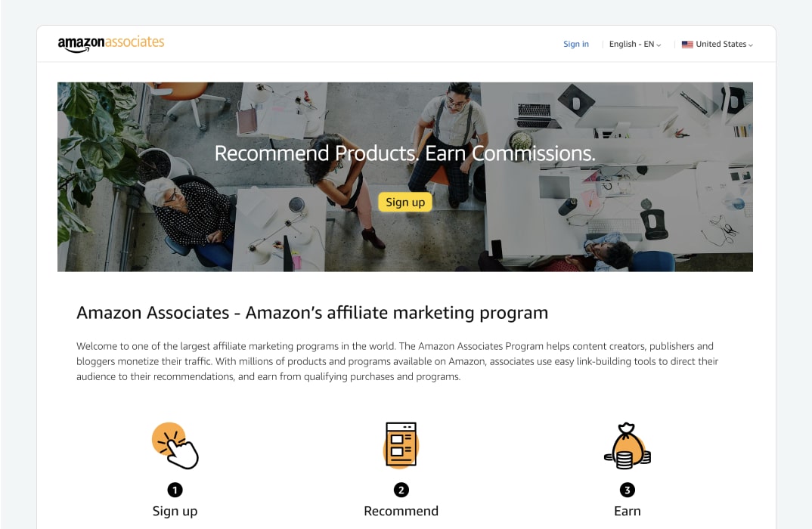Image resolution: width=812 pixels, height=529 pixels.
Task: Click the chevron beside United States
Action: pyautogui.click(x=751, y=45)
